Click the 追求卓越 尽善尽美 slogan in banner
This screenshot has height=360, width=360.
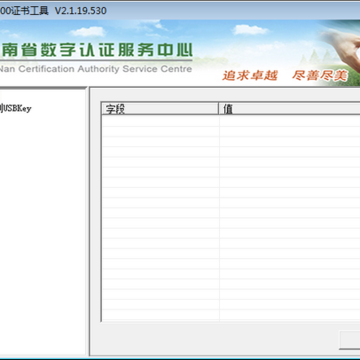coord(285,76)
